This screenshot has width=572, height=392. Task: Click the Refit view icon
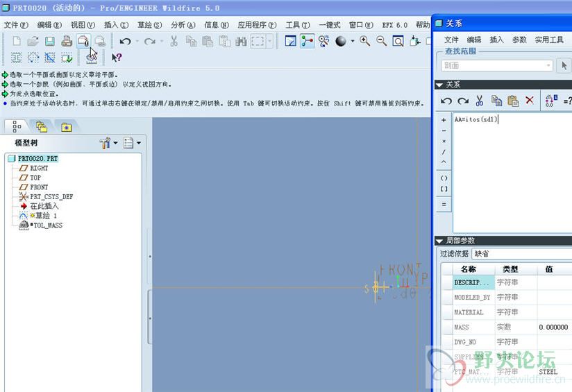coord(398,41)
